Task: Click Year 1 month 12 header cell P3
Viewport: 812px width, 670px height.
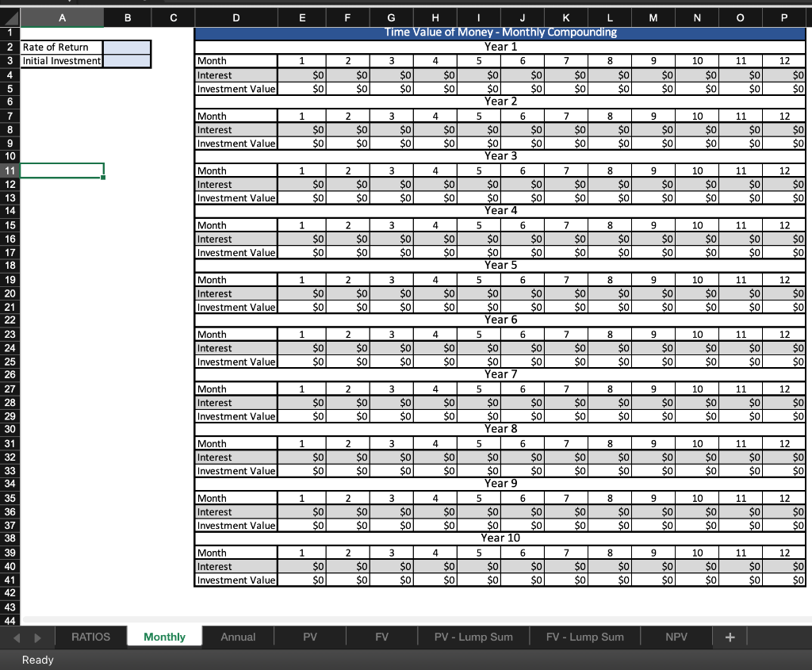Action: (x=784, y=61)
